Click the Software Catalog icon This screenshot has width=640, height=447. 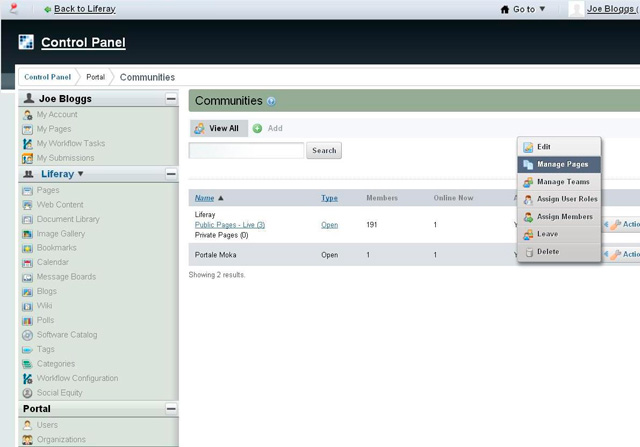coord(27,335)
